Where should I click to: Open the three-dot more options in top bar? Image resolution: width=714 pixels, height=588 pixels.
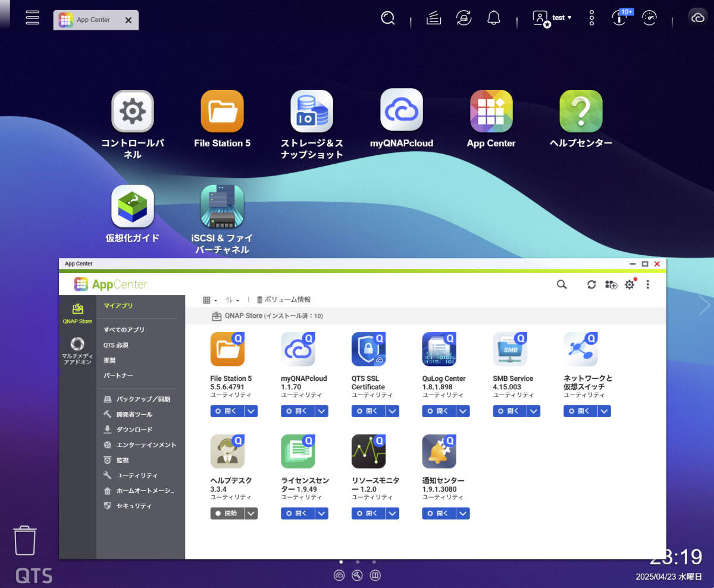[591, 18]
